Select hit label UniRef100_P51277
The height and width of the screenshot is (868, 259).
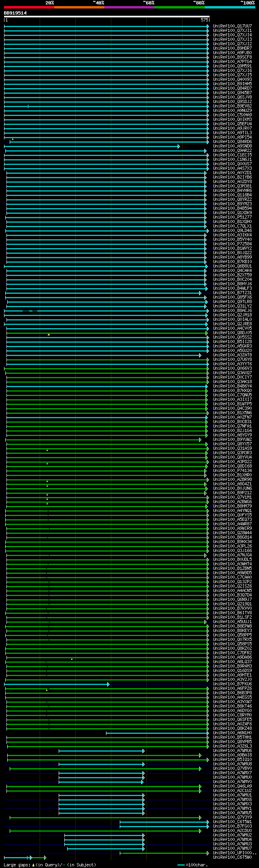[x=232, y=217]
